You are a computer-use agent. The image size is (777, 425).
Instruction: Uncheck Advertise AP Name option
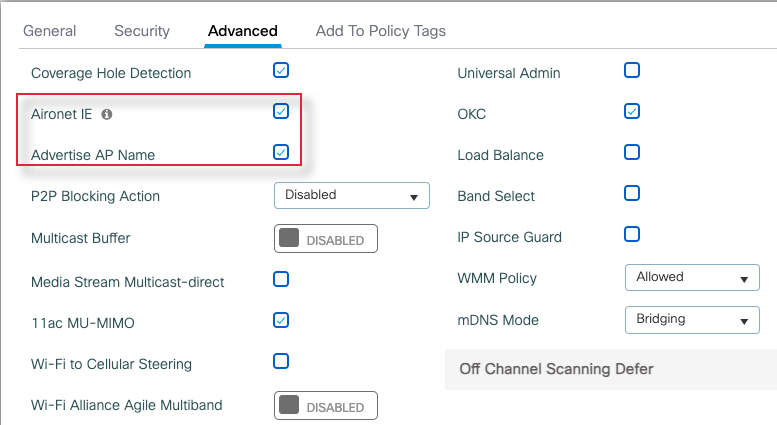coord(281,153)
